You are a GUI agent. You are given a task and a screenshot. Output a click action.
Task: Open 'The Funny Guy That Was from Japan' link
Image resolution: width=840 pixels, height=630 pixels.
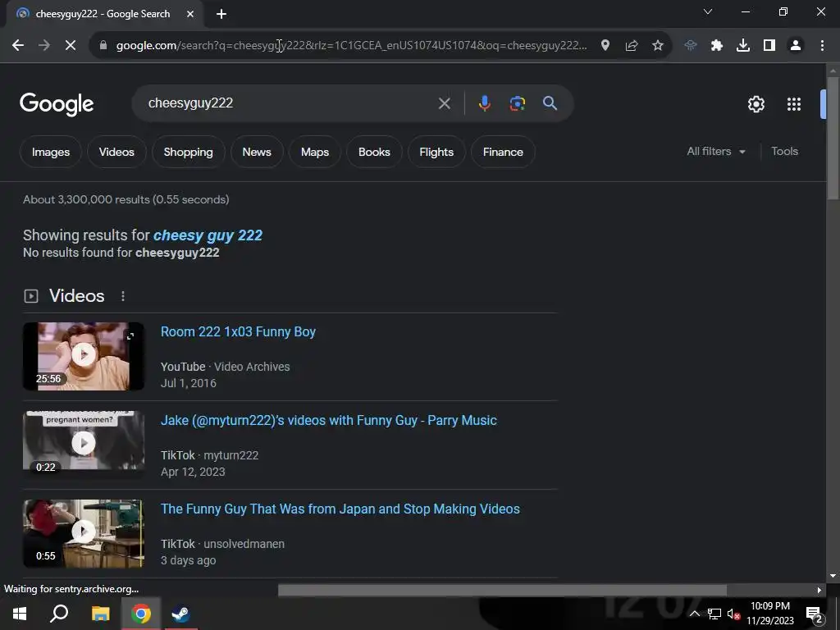(340, 509)
